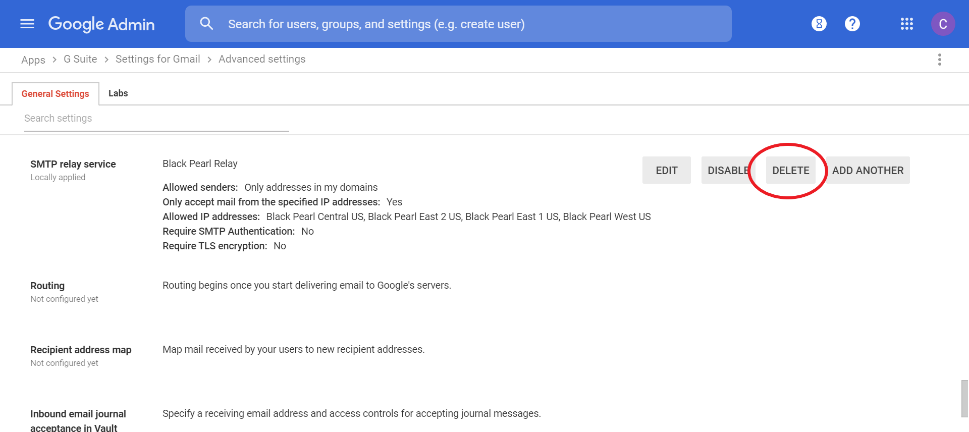Open the Help question mark icon
This screenshot has width=969, height=432.
853,24
